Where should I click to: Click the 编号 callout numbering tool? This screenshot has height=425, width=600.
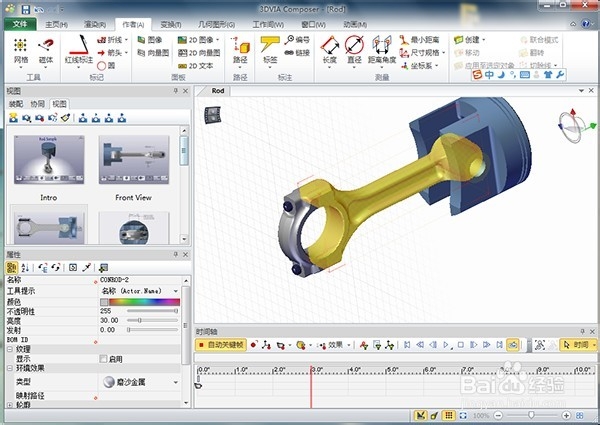coord(297,40)
